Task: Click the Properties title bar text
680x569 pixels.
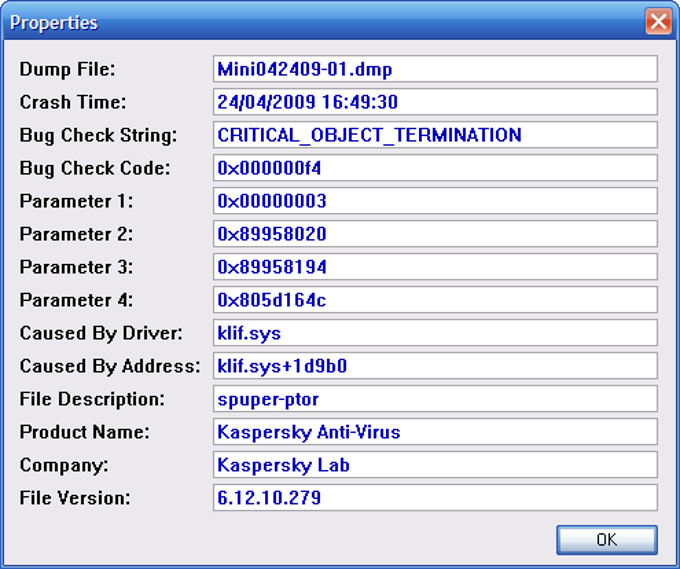Action: click(54, 23)
